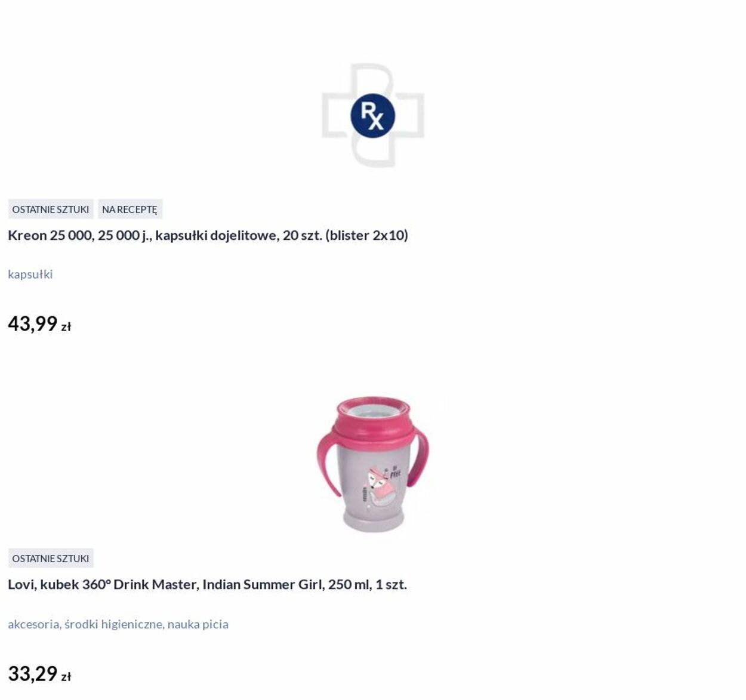Click the 'nauka picia' category link
Image resolution: width=746 pixels, height=700 pixels.
tap(198, 624)
